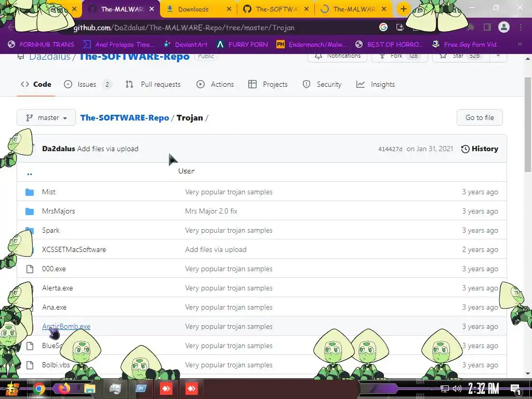Show more bookmarks with the overflow chevron
Viewport: 532px width, 399px height.
(520, 45)
